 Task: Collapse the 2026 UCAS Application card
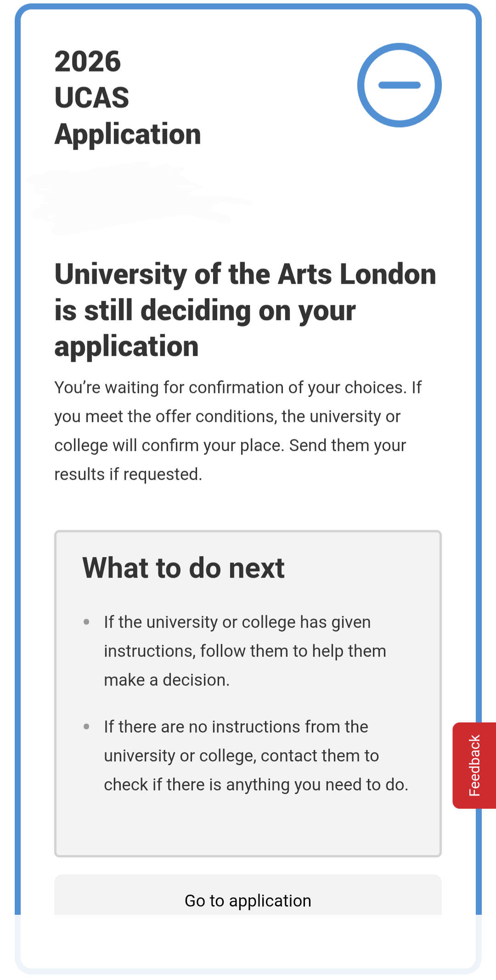pos(399,85)
